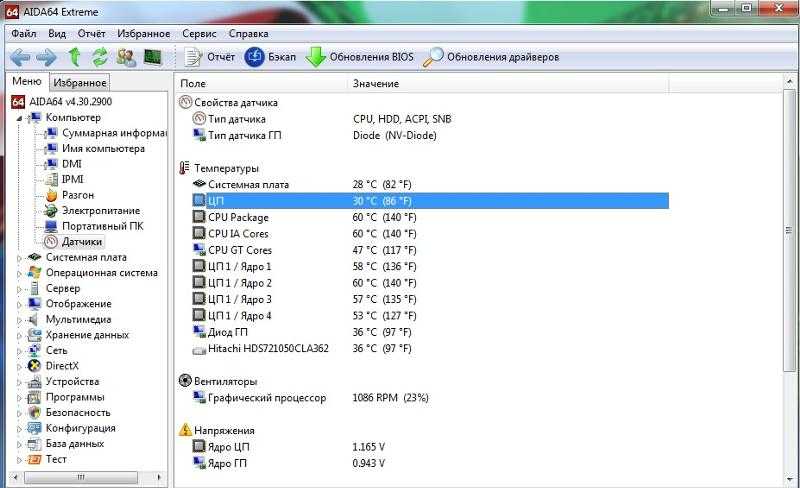Expand the DirectX tree node

(x=19, y=367)
